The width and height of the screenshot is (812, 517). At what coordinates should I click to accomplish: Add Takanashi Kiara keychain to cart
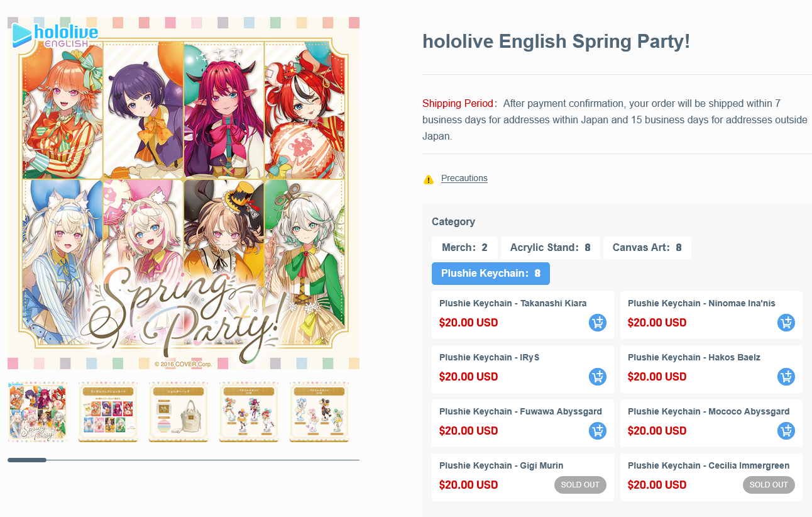coord(597,323)
